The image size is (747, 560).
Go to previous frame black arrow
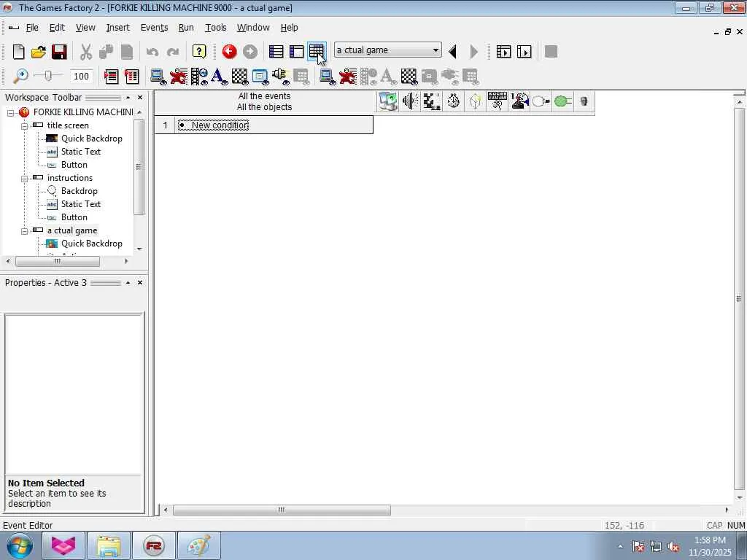click(453, 52)
